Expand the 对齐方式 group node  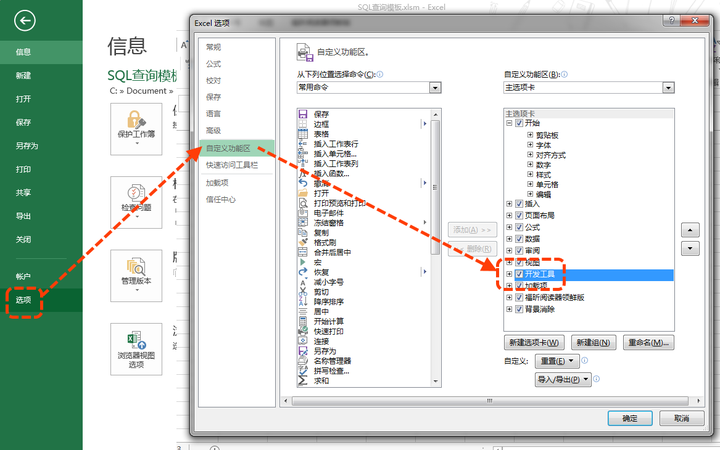pyautogui.click(x=530, y=155)
